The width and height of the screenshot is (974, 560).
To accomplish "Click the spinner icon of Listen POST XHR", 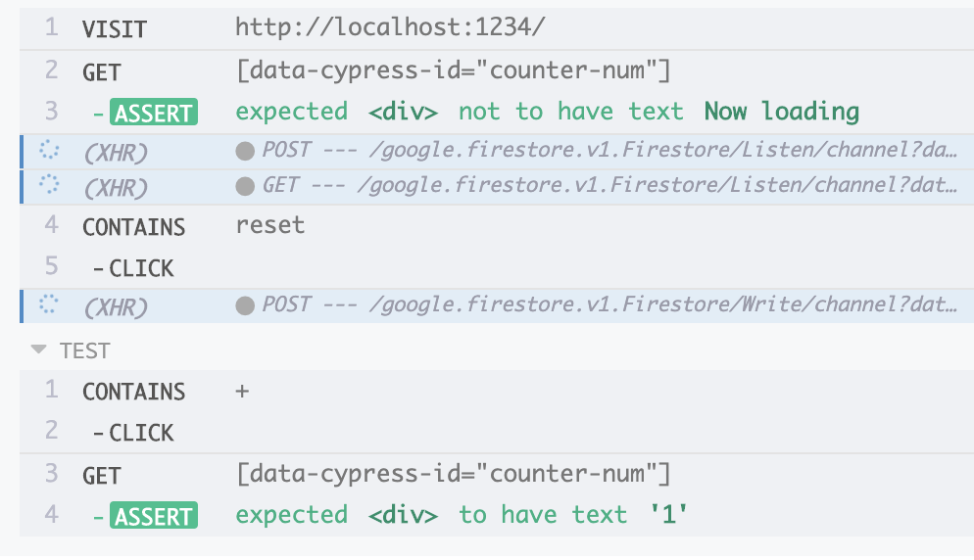I will tap(48, 150).
